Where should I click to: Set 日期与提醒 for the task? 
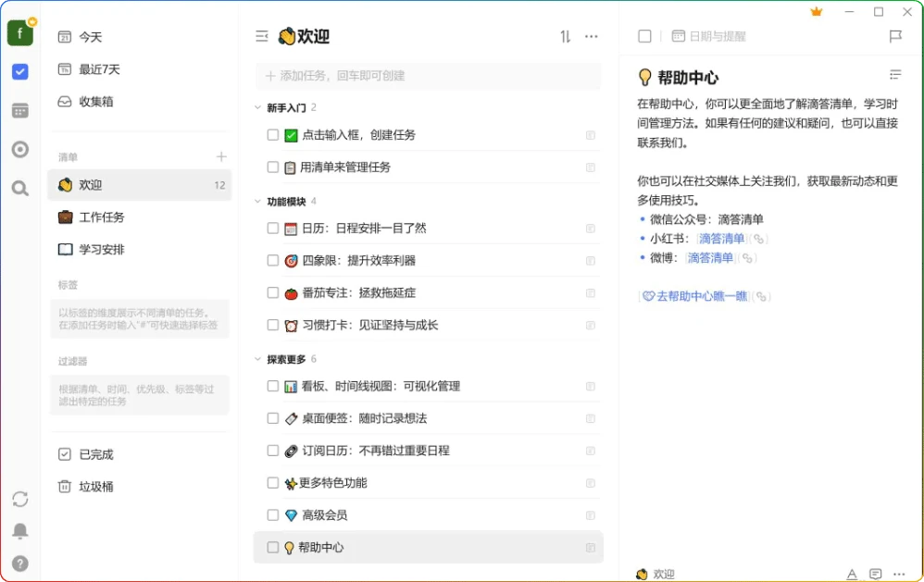coord(708,36)
